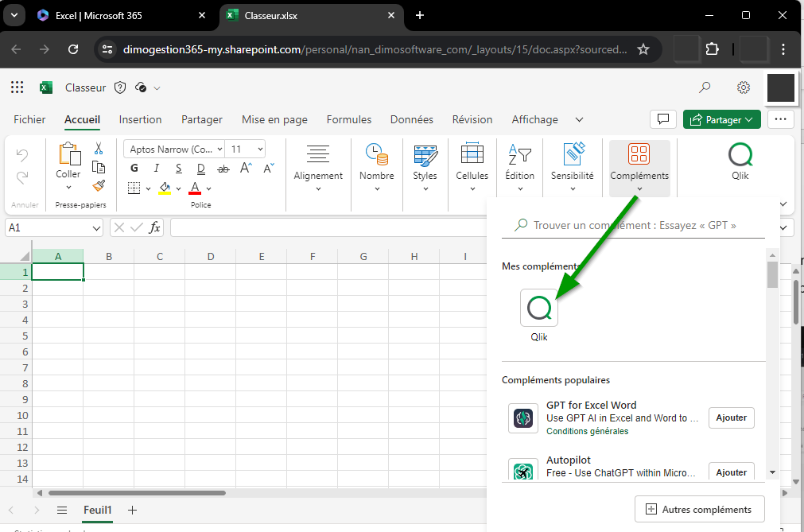Expand the font color dropdown arrow

(x=208, y=188)
